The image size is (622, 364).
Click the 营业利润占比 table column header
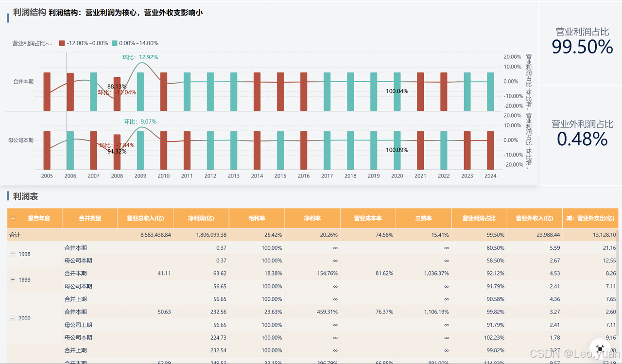(479, 218)
